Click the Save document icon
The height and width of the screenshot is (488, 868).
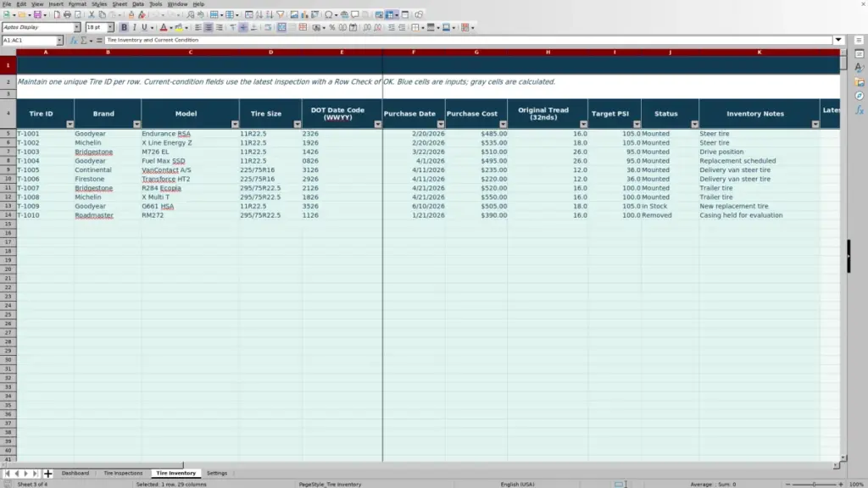[x=37, y=15]
